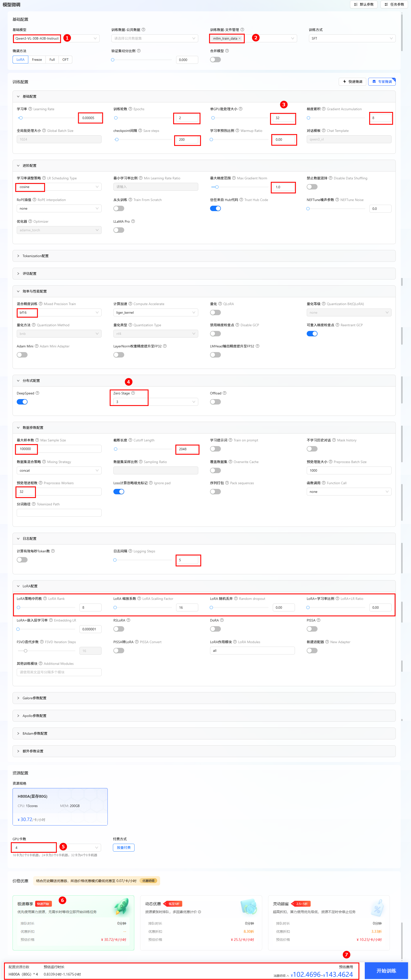Viewport: 411px width, 980px height.
Task: Disable 信任来自Hub代码 Trust Hub Code
Action: click(215, 208)
